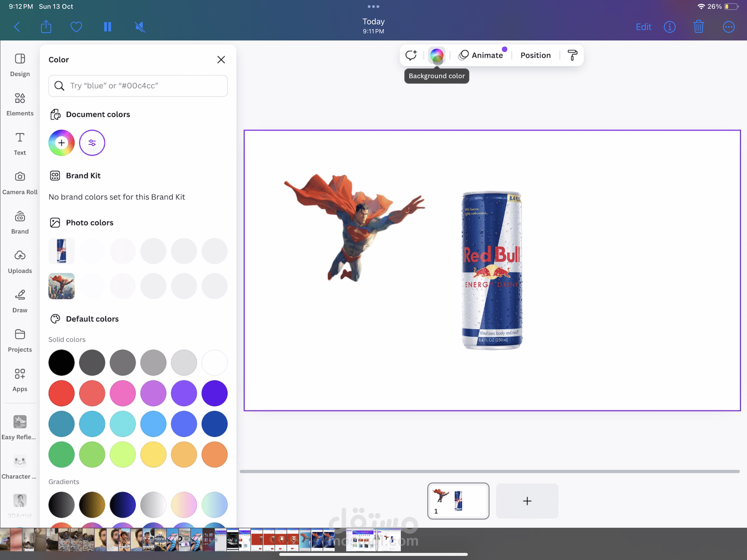Screen dimensions: 747x560
Task: Select the Draw tool in sidebar
Action: [x=20, y=301]
